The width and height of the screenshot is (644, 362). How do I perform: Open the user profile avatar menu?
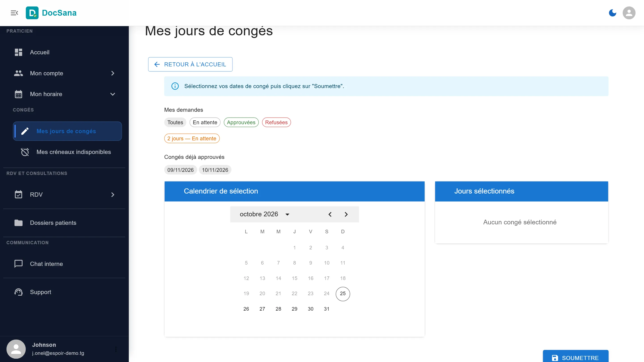point(629,13)
